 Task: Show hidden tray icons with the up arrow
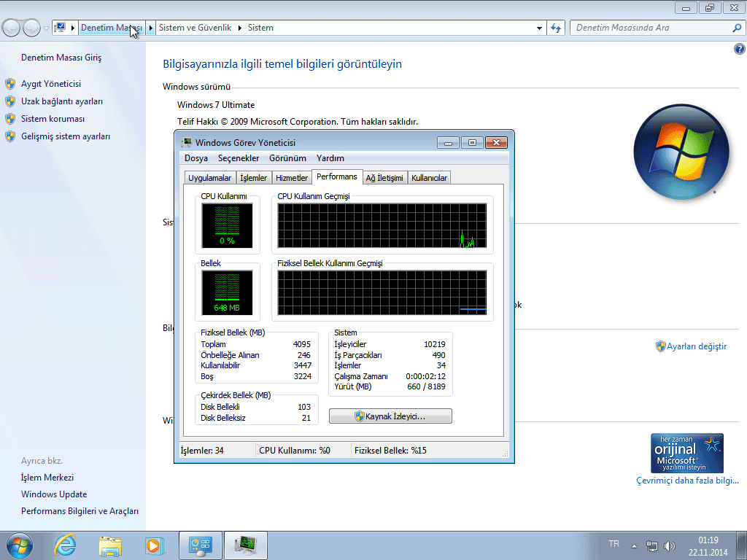click(634, 545)
